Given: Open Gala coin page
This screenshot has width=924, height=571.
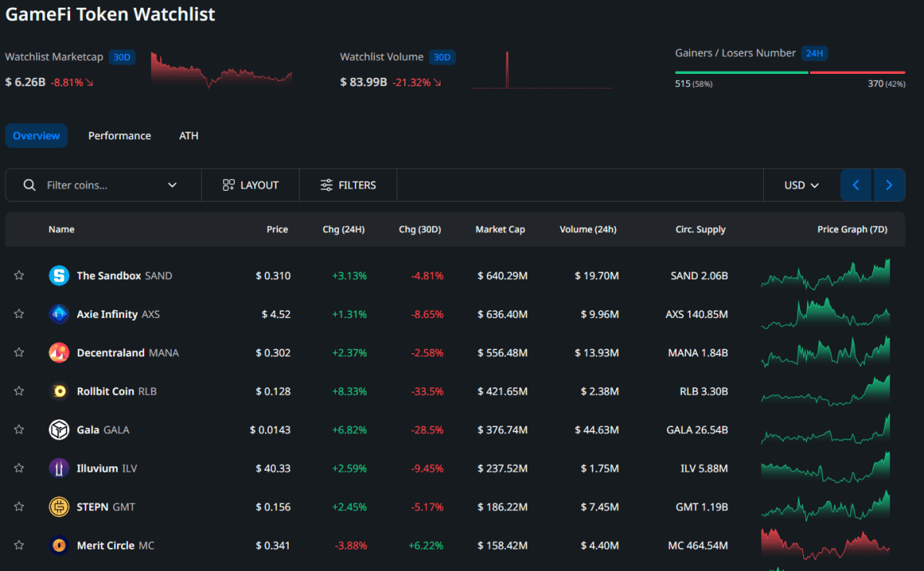Looking at the screenshot, I should [x=88, y=429].
